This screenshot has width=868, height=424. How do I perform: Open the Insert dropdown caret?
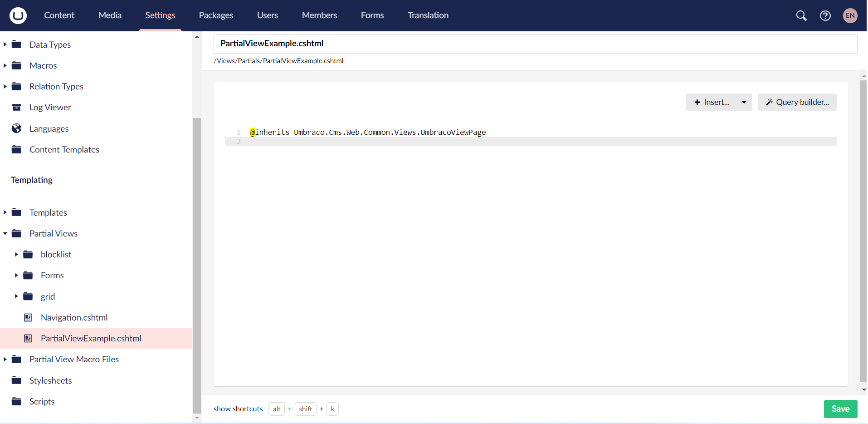[744, 102]
